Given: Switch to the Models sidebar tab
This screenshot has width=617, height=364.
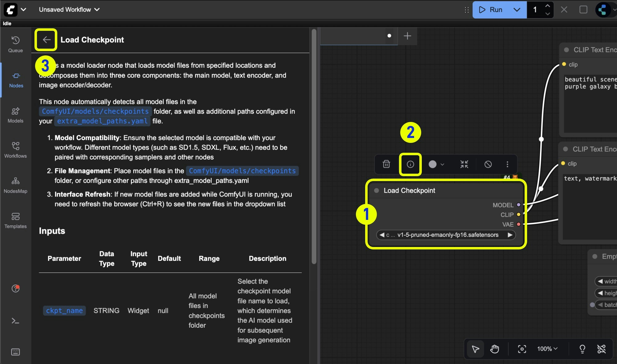Looking at the screenshot, I should tap(15, 115).
